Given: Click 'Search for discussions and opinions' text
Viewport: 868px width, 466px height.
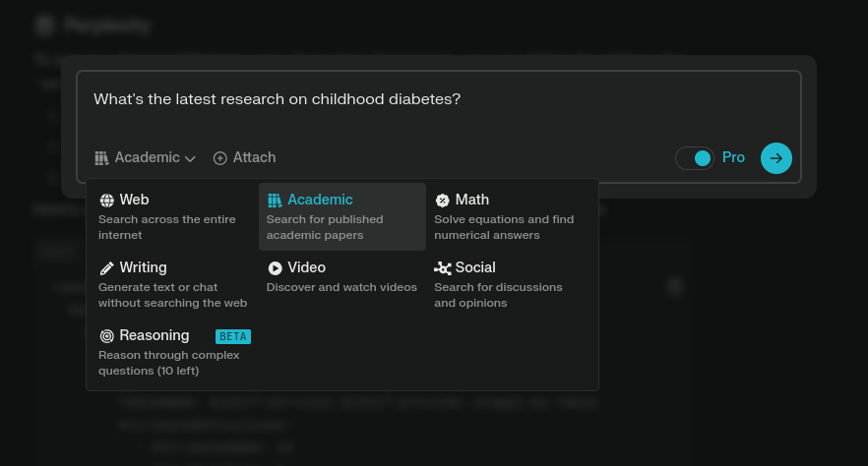Looking at the screenshot, I should [x=498, y=295].
